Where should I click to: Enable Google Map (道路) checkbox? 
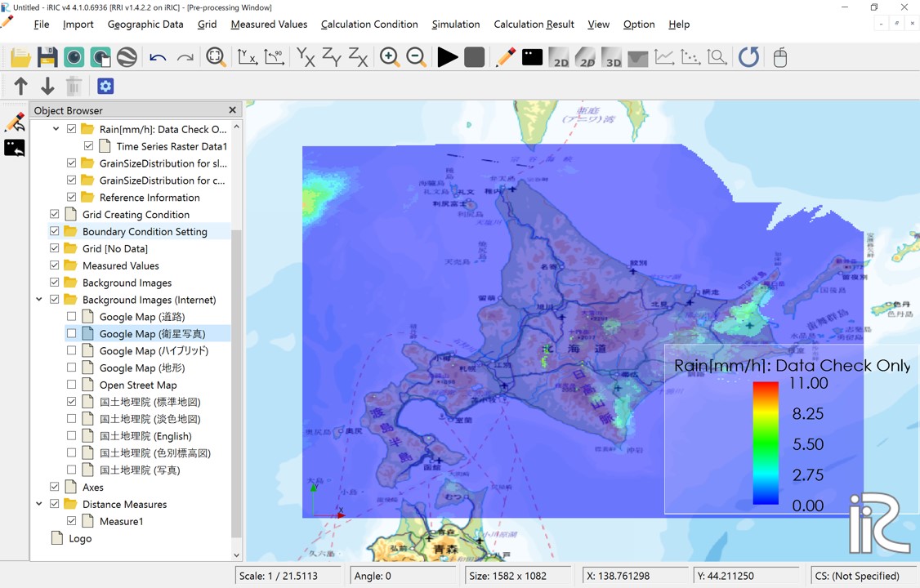[x=72, y=317]
